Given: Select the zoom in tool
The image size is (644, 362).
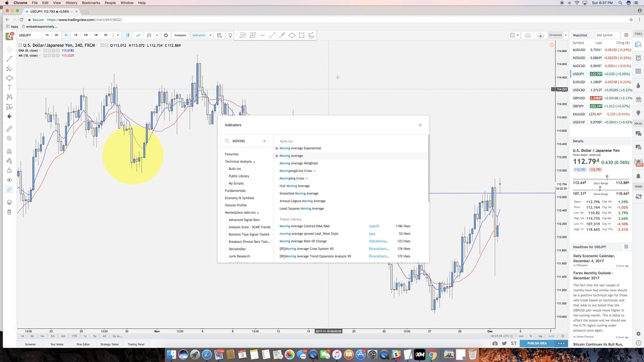Looking at the screenshot, I should tap(9, 138).
